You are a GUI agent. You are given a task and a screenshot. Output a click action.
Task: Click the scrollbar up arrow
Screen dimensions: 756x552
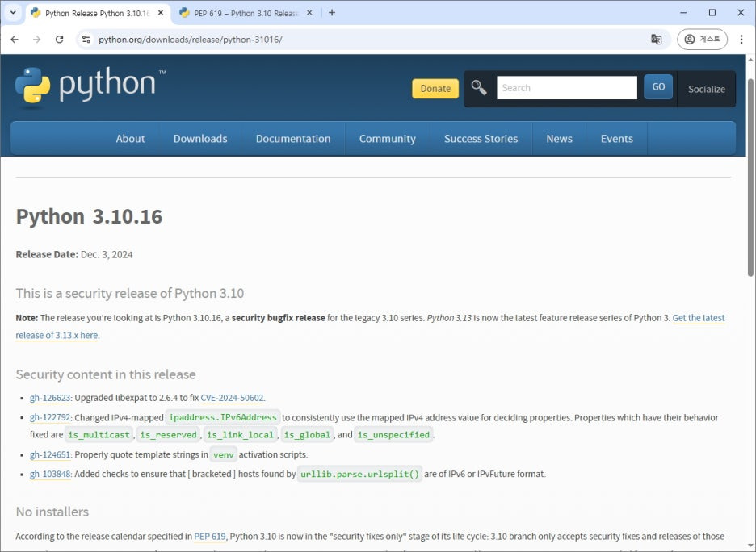(750, 60)
